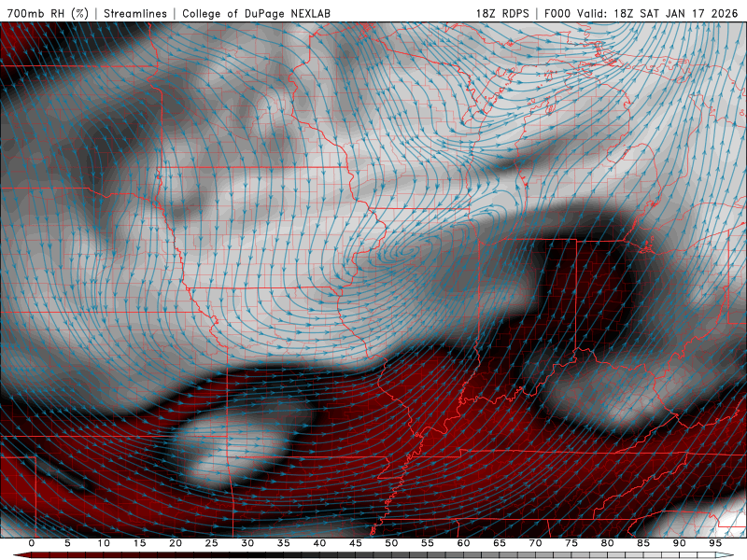Click the colorbar value 90
The width and height of the screenshot is (747, 560).
pyautogui.click(x=679, y=543)
